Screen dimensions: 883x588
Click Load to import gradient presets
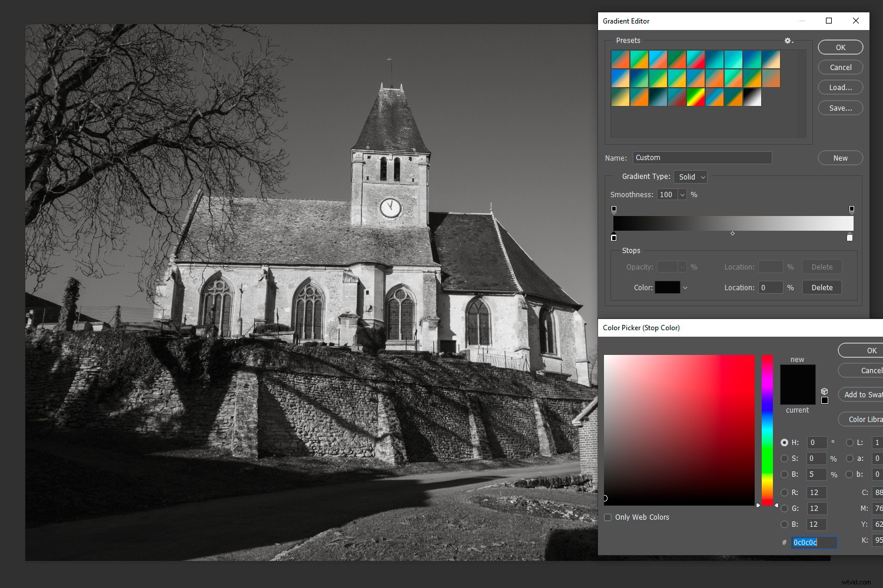(x=840, y=87)
